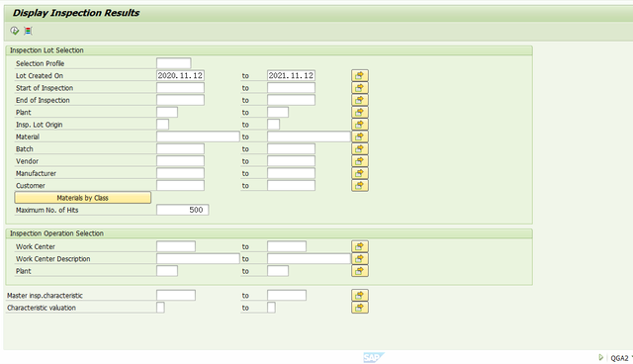Click the Execute clock icon in toolbar

pyautogui.click(x=15, y=31)
